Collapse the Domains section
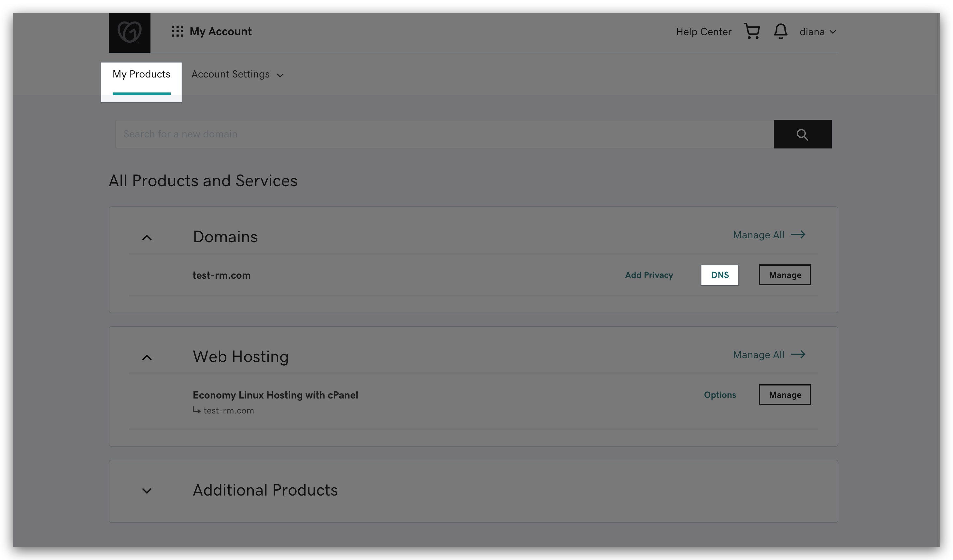This screenshot has height=560, width=953. [147, 237]
